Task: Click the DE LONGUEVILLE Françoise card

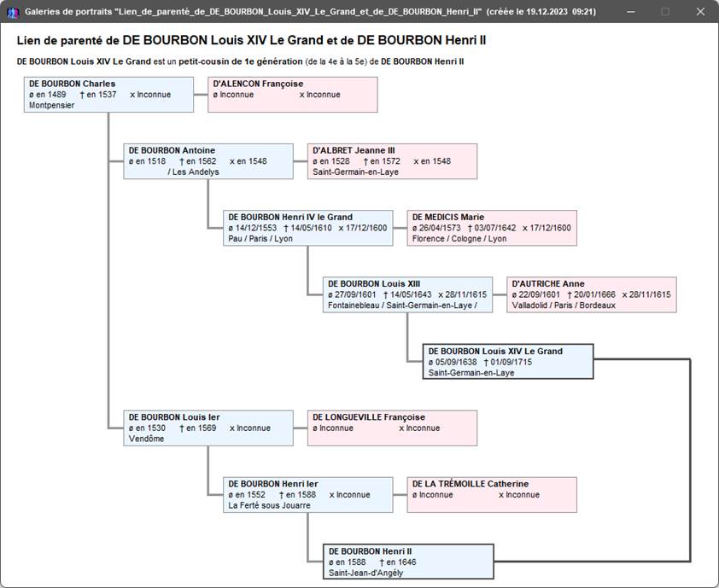Action: [392, 428]
